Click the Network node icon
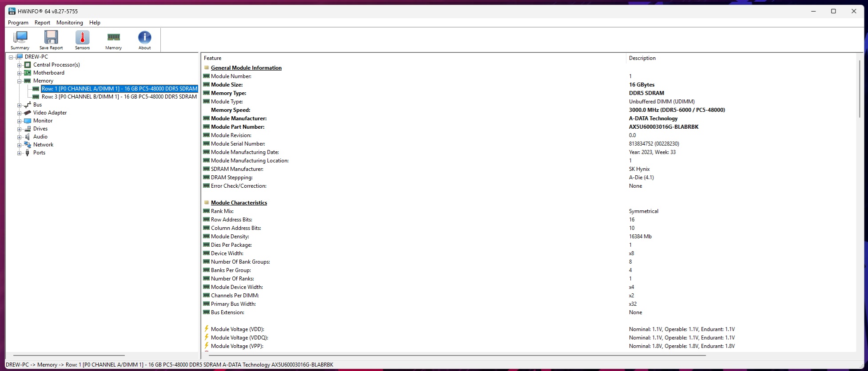The image size is (868, 371). tap(28, 145)
